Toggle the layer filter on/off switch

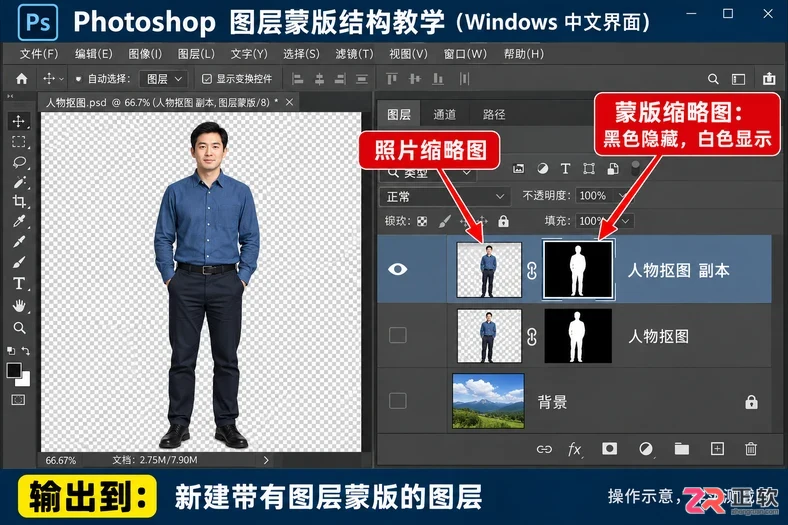635,168
